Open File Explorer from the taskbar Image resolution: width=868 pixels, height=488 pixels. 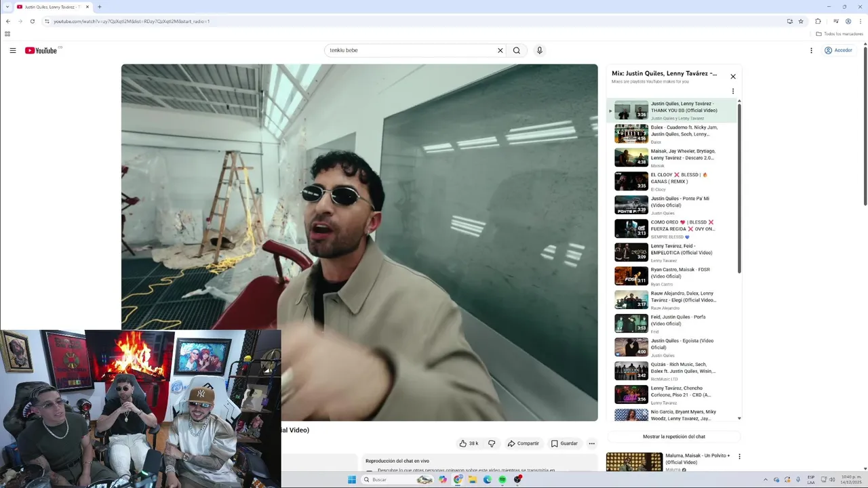click(473, 479)
